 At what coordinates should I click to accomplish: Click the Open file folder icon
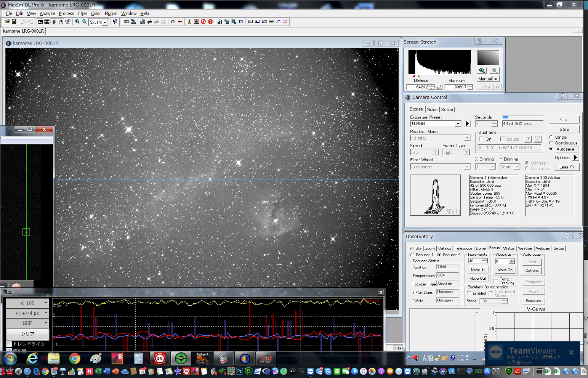[x=7, y=22]
